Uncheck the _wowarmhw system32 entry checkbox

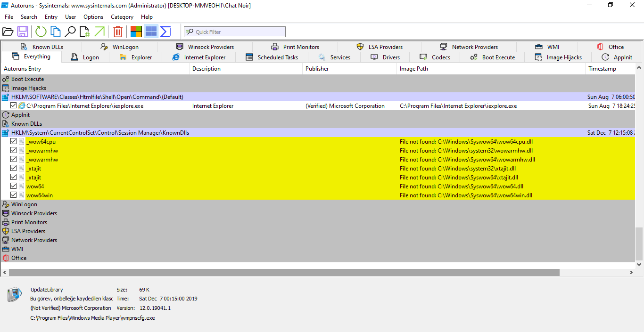pos(13,151)
